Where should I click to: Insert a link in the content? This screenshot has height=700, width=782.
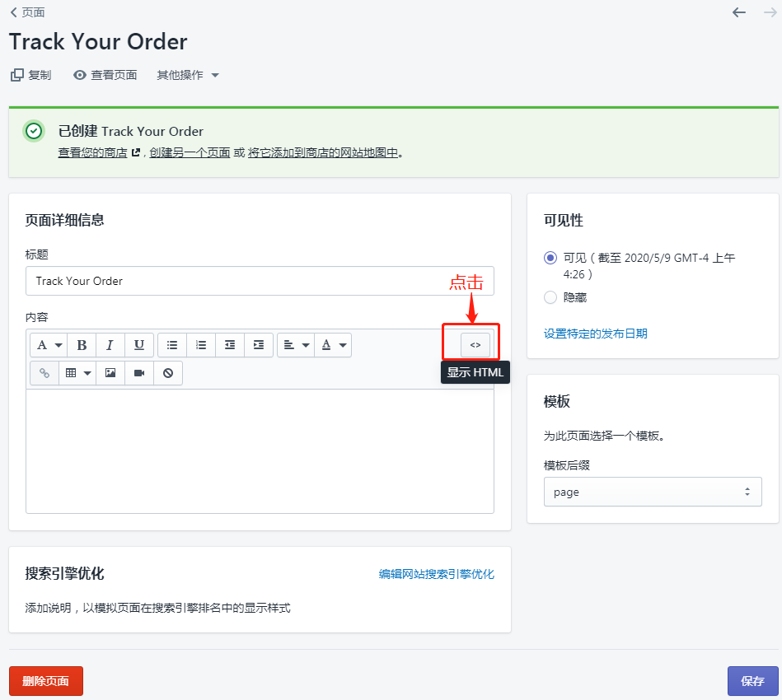[44, 372]
